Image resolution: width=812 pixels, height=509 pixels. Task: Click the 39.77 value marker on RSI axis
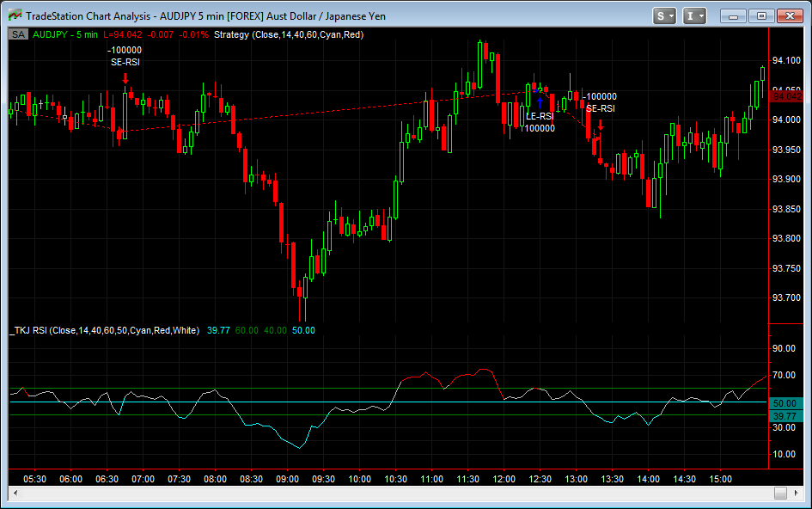(785, 416)
